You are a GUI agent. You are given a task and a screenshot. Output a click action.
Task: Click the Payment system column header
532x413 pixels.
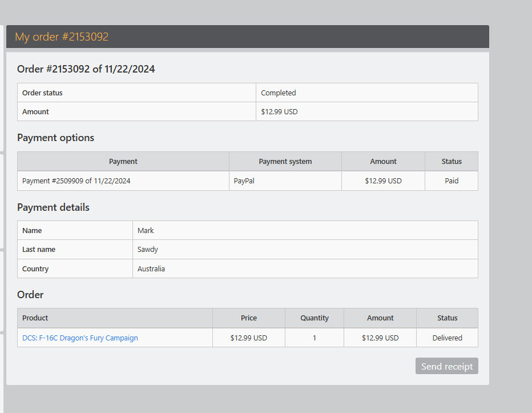pyautogui.click(x=285, y=161)
